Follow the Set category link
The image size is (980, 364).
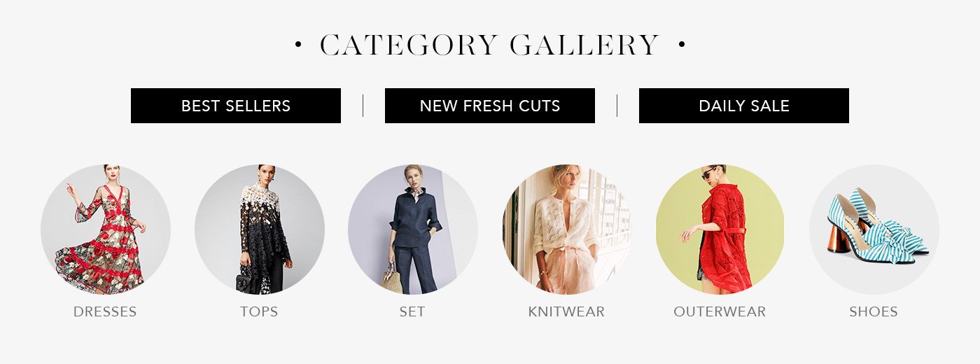tap(412, 311)
